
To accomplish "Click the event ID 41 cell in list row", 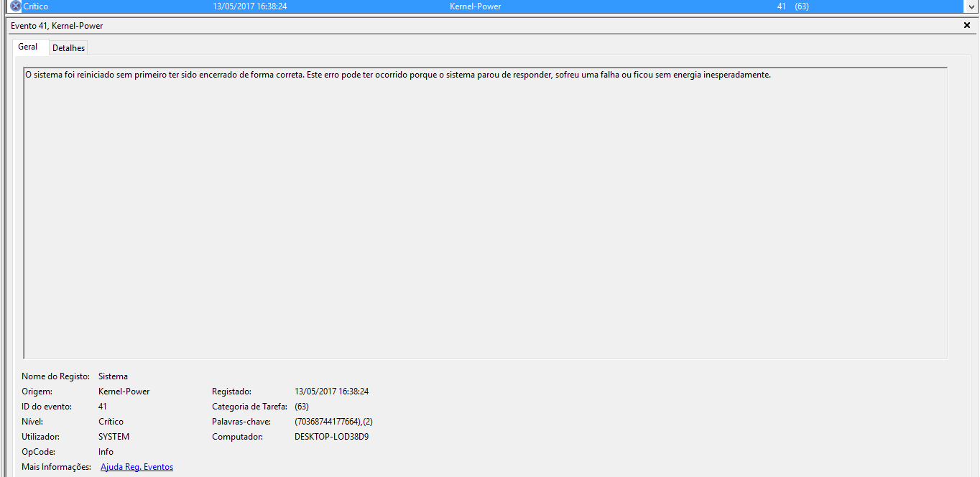I will [782, 6].
